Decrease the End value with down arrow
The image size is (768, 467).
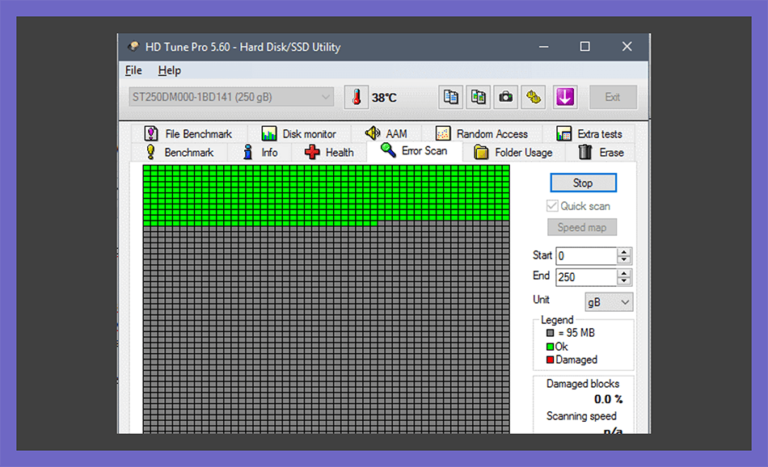coord(624,281)
